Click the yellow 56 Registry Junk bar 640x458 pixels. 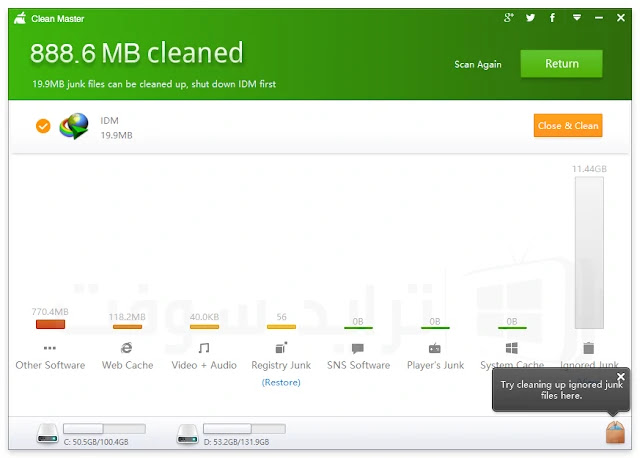coord(281,327)
